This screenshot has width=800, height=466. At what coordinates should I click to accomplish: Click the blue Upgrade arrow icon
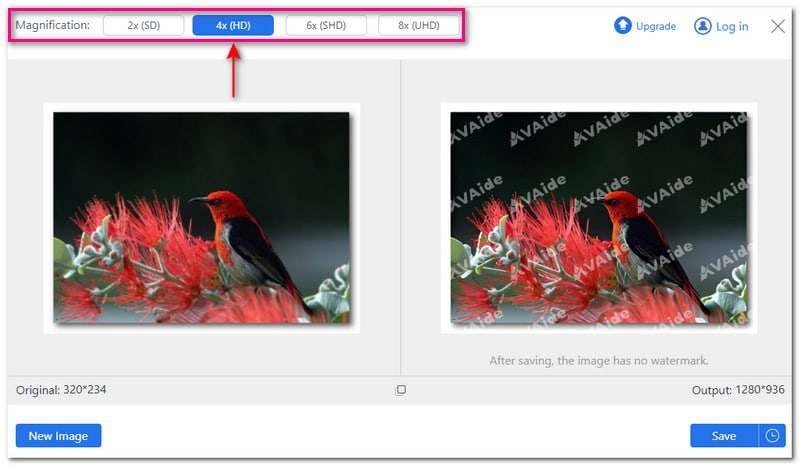[623, 26]
